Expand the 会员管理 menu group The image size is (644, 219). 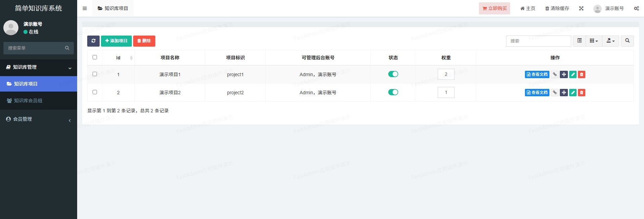(39, 119)
